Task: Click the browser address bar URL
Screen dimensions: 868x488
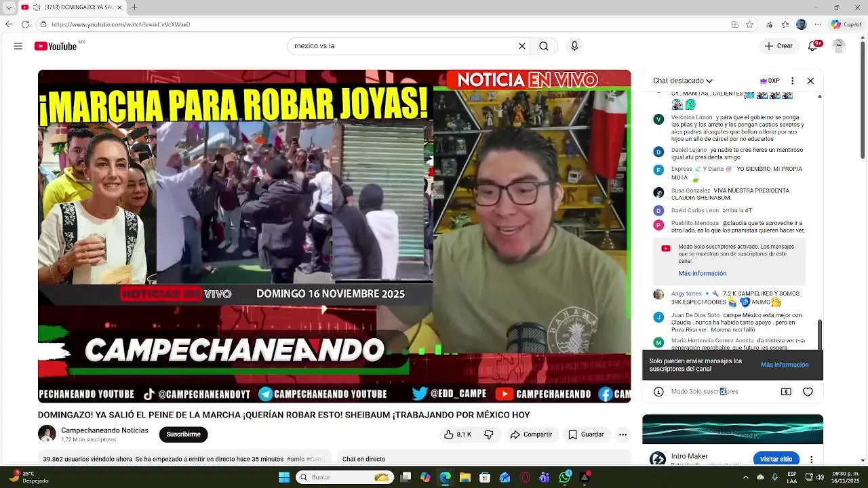Action: [x=121, y=24]
